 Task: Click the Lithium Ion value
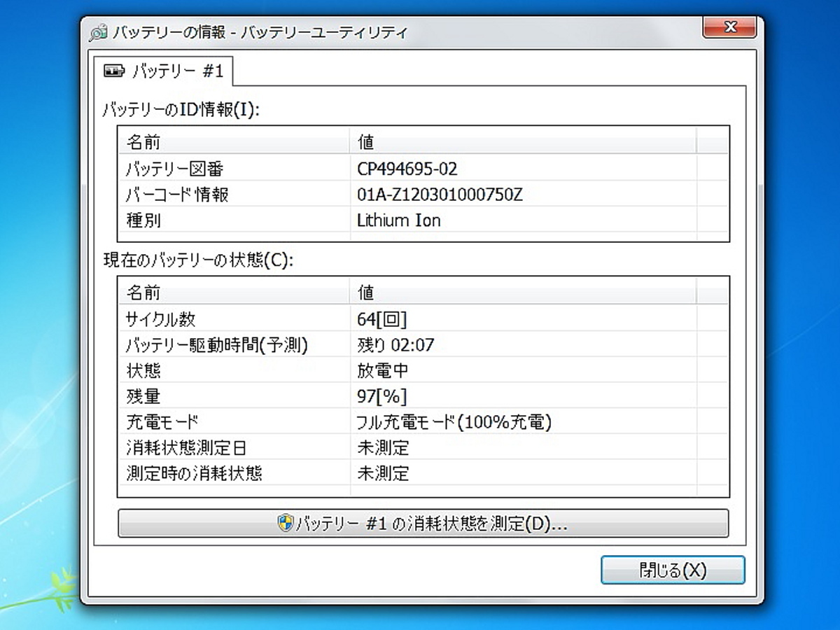[x=399, y=220]
